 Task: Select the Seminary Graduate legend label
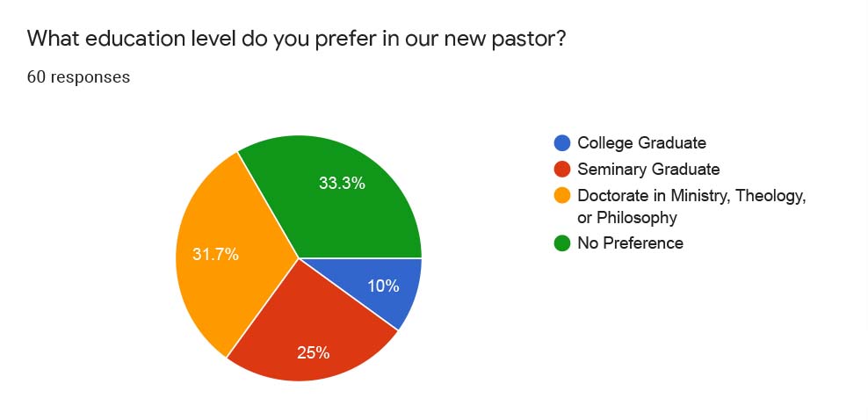click(648, 169)
